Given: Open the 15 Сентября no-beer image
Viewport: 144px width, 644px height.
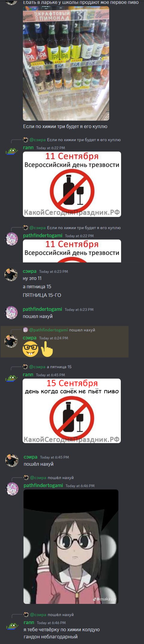Looking at the screenshot, I should point(72,411).
